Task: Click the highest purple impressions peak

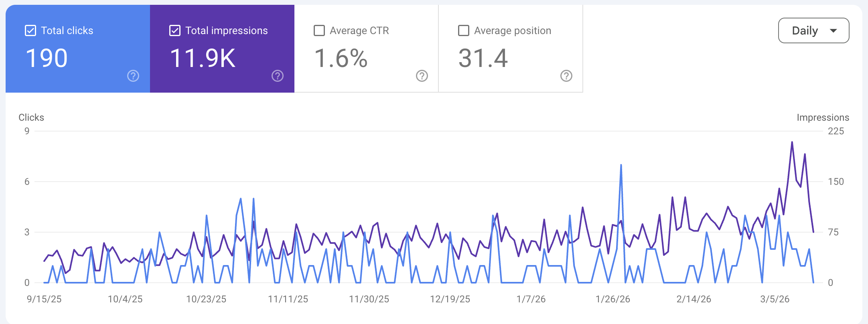Action: tap(792, 142)
